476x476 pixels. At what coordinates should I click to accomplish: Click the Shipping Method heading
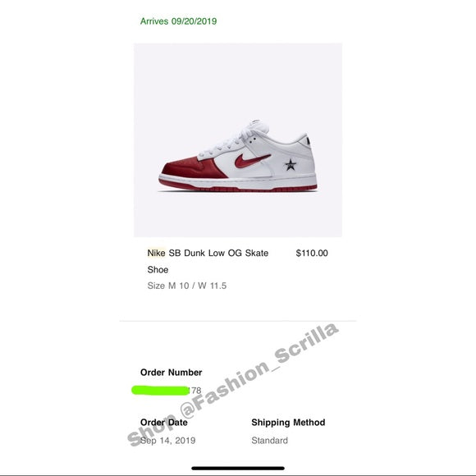point(288,423)
